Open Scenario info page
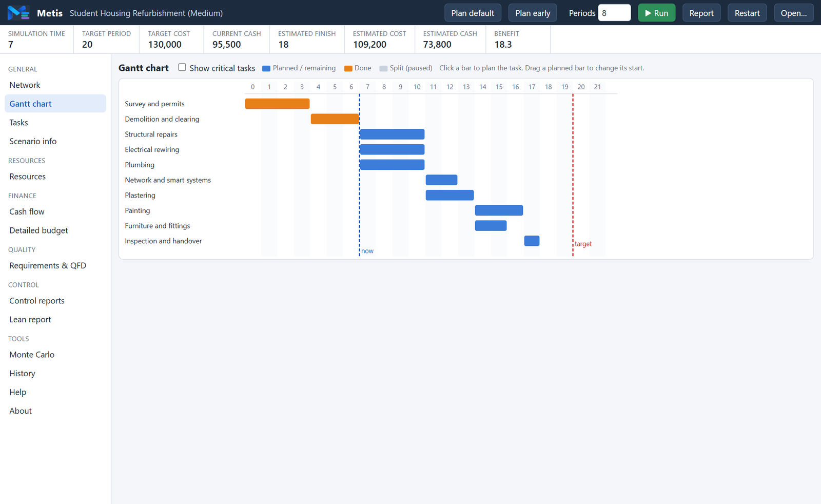The height and width of the screenshot is (504, 821). [55, 141]
